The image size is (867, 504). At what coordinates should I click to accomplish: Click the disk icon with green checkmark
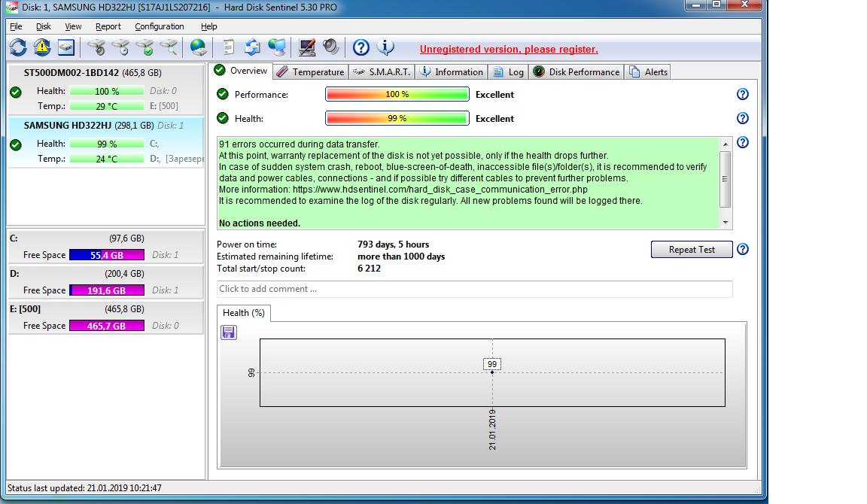(145, 47)
